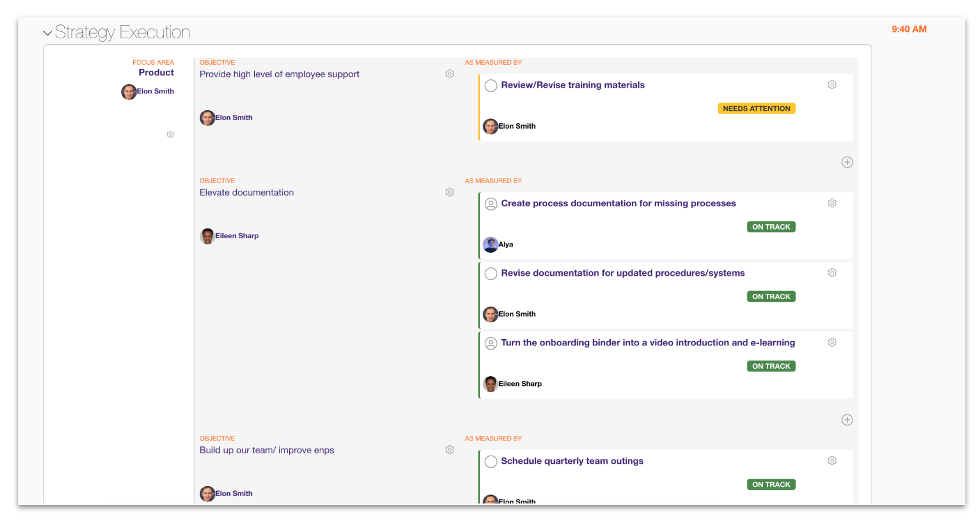Add measure under employee support objective
This screenshot has height=524, width=980.
(847, 162)
